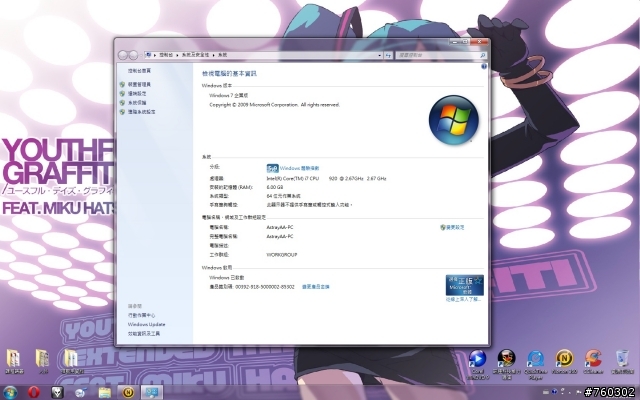This screenshot has width=640, height=400.
Task: Click the "Windows 已啟動" activation status
Action: [227, 278]
